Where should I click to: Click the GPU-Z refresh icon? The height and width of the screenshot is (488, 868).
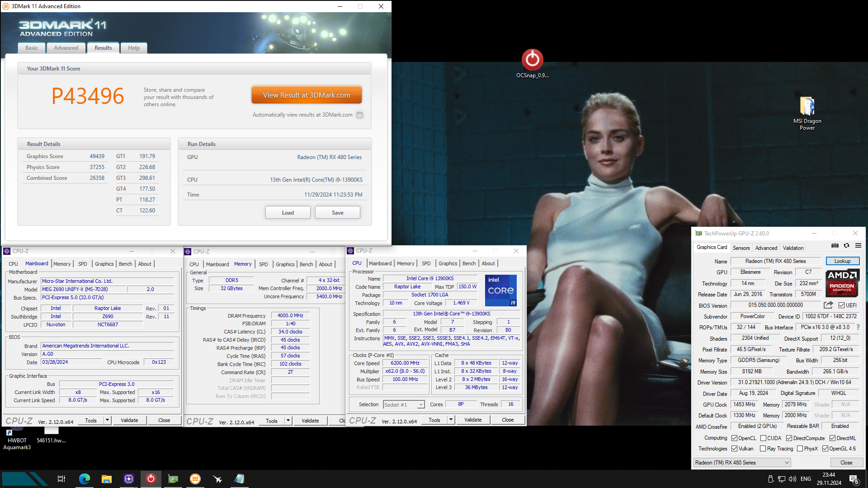[x=846, y=245]
